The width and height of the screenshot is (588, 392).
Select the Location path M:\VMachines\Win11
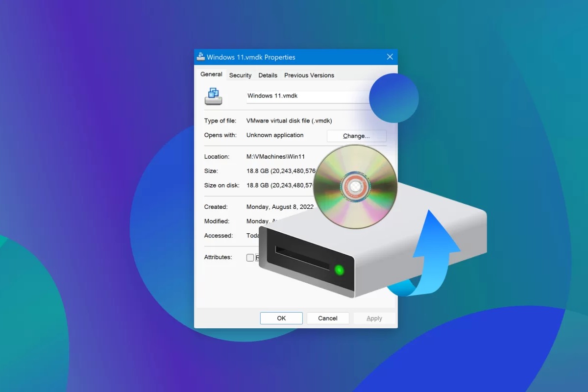coord(275,156)
